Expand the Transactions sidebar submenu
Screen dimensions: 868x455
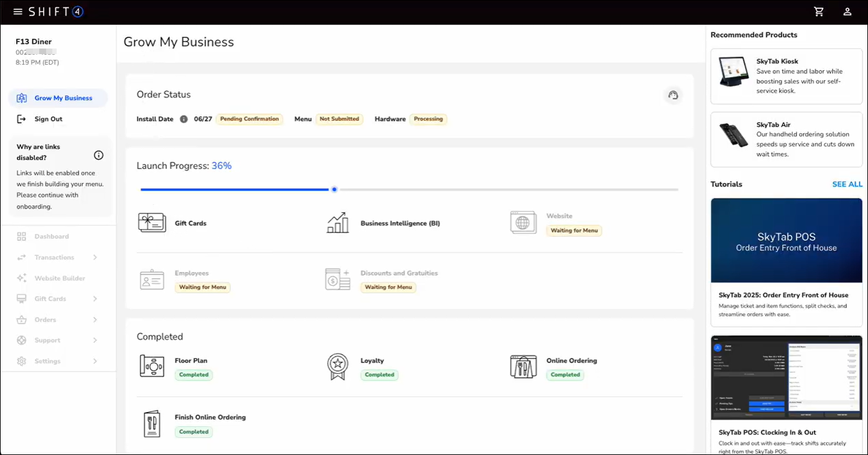point(95,258)
